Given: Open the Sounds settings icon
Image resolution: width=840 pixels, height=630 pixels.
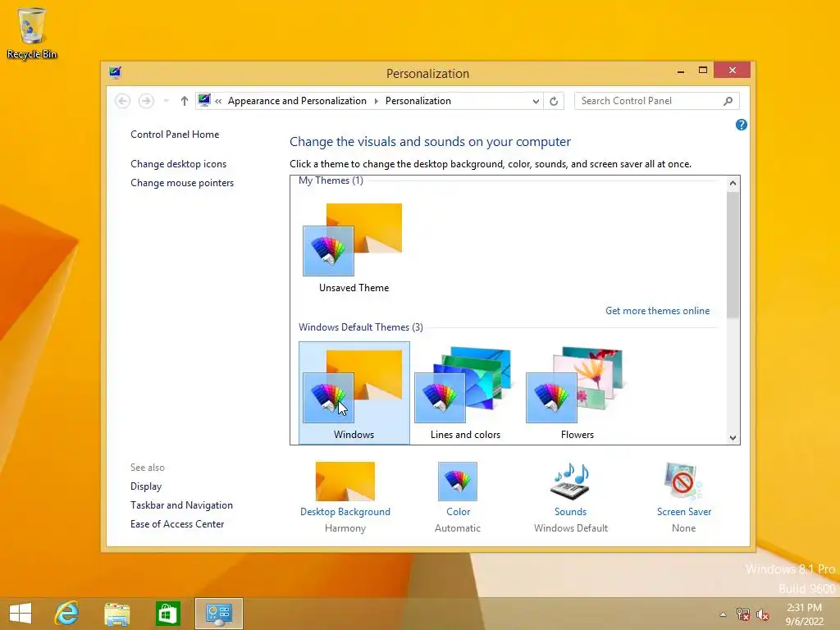Looking at the screenshot, I should tap(571, 481).
